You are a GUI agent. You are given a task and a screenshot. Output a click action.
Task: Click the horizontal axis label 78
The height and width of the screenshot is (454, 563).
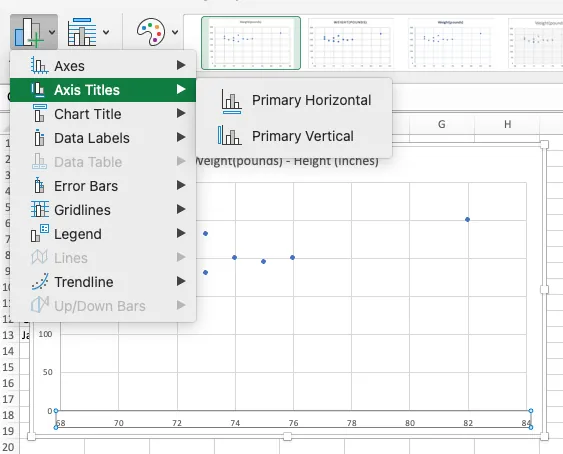pos(352,423)
